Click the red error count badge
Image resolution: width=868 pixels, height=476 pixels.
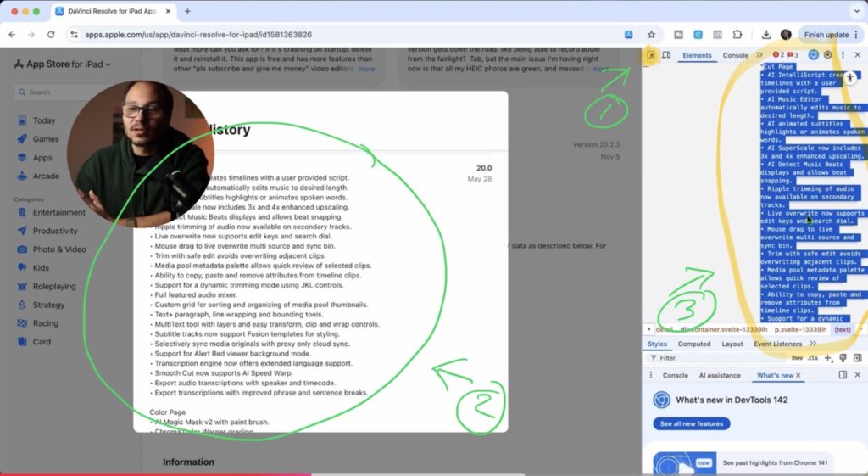tap(778, 55)
